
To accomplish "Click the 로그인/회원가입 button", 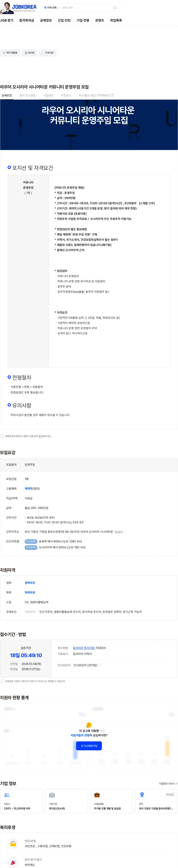I will [x=89, y=746].
